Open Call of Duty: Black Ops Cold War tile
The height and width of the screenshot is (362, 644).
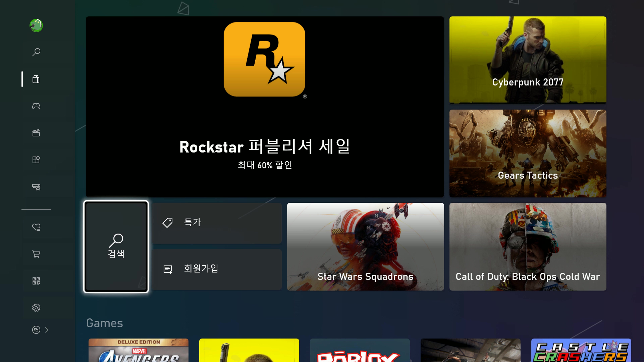[528, 247]
